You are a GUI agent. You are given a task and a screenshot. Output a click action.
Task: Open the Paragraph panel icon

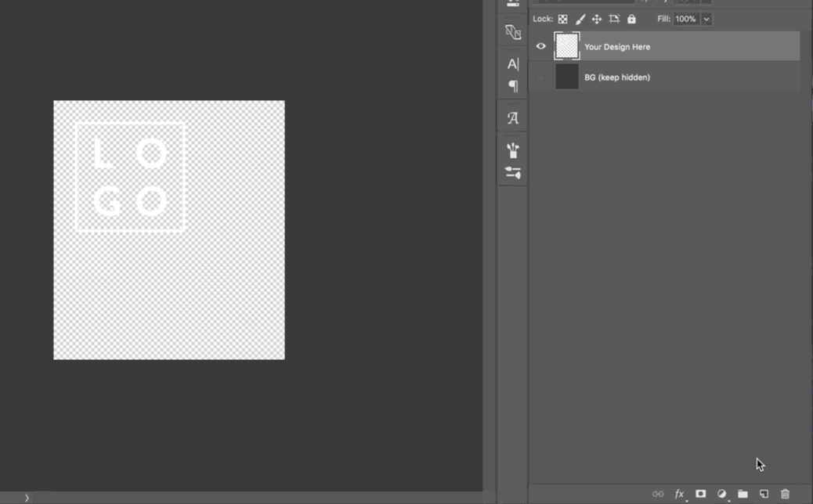513,85
